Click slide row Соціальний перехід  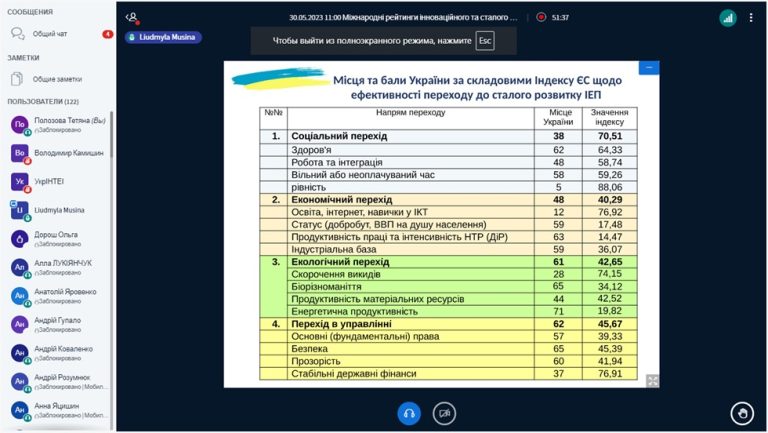448,136
